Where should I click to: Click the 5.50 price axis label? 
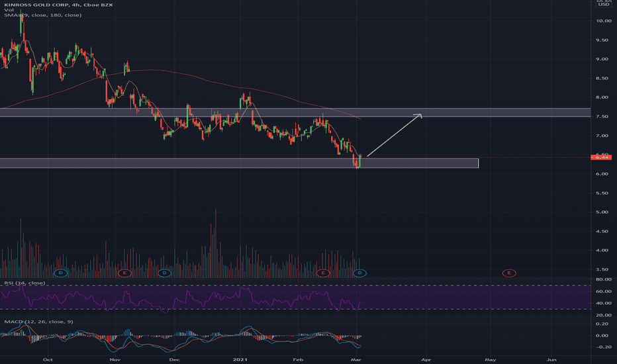point(603,193)
